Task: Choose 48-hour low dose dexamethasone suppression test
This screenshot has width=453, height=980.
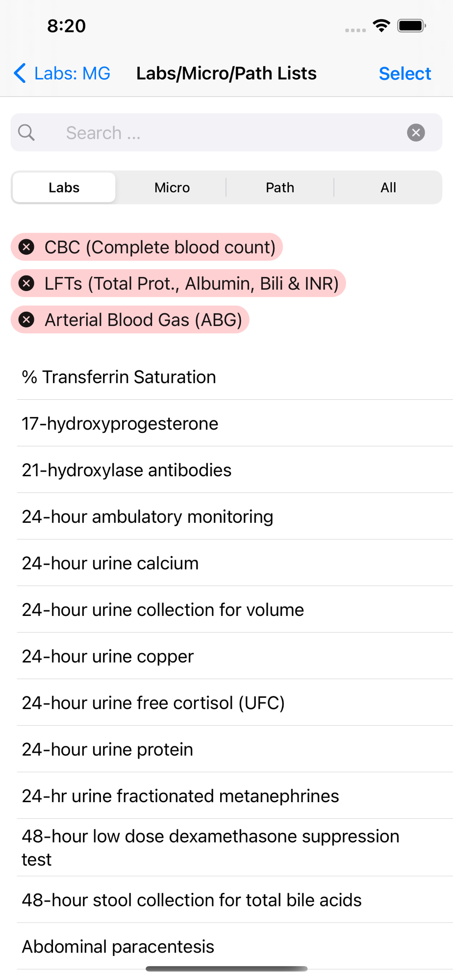Action: pos(211,847)
